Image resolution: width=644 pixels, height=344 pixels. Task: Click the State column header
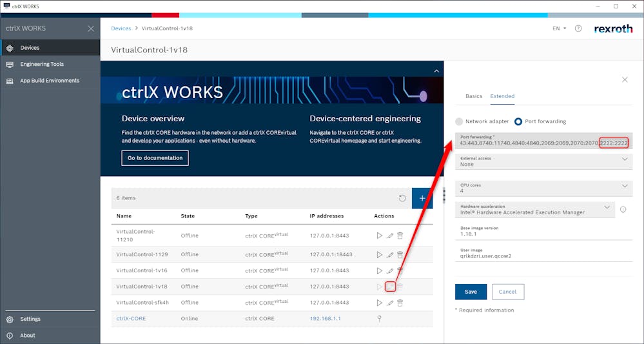point(188,216)
